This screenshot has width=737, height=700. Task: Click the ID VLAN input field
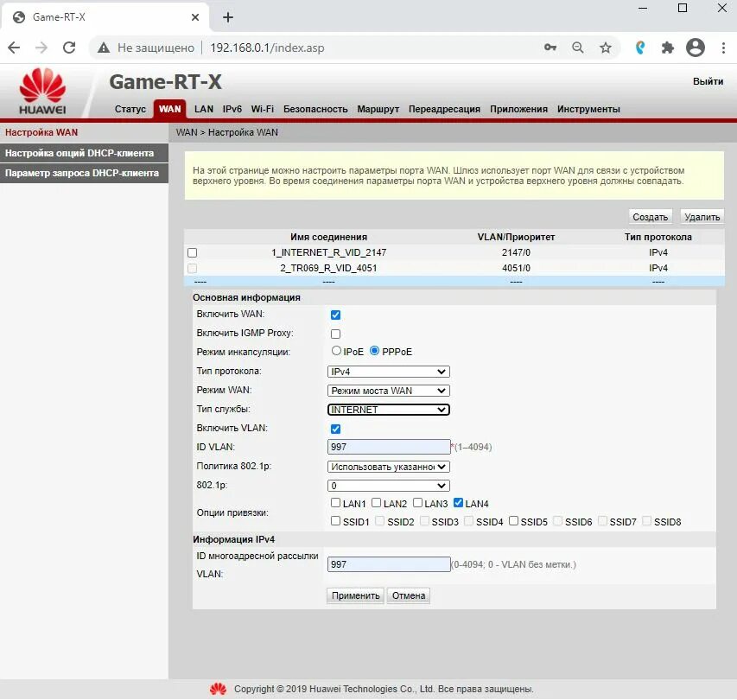[x=389, y=447]
